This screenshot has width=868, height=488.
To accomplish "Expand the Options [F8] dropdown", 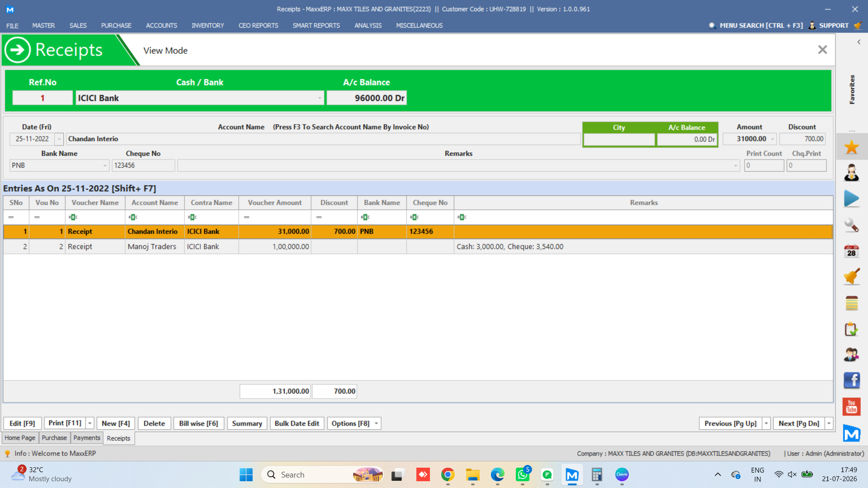I will [376, 423].
